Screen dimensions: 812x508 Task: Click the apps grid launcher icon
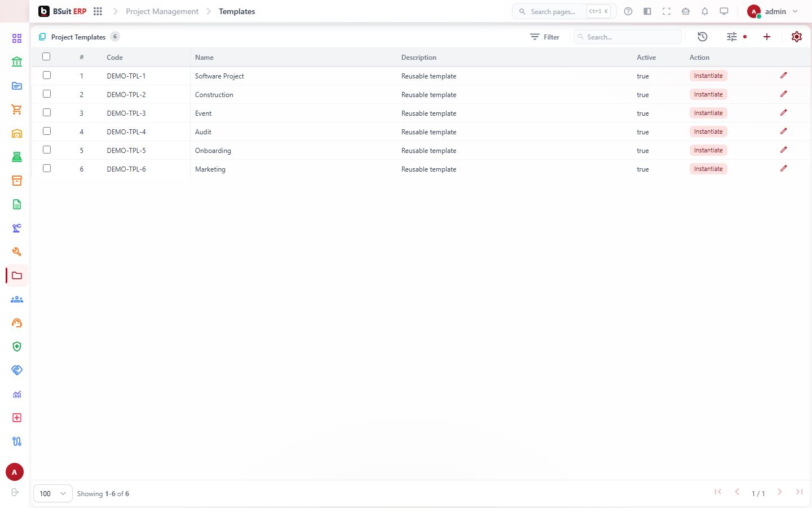tap(98, 11)
